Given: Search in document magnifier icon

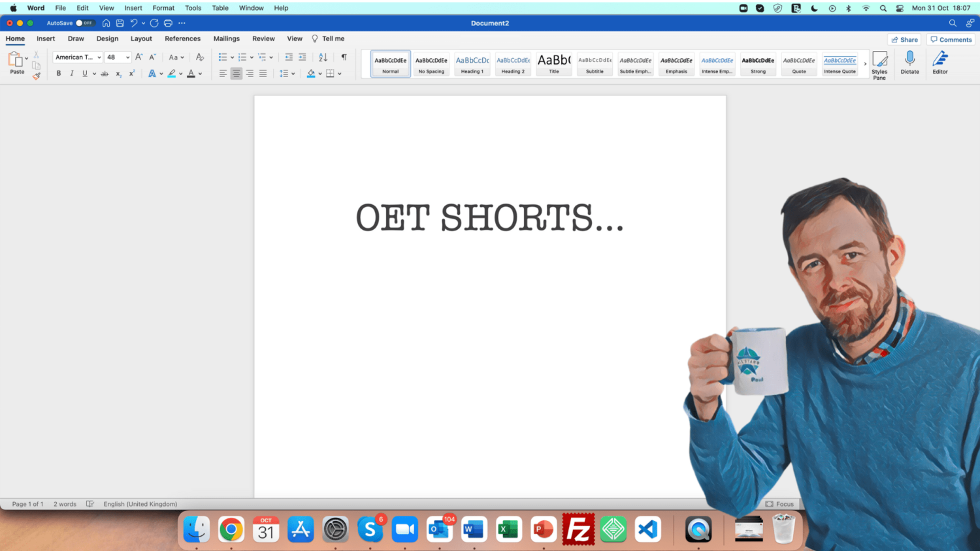Looking at the screenshot, I should click(953, 23).
